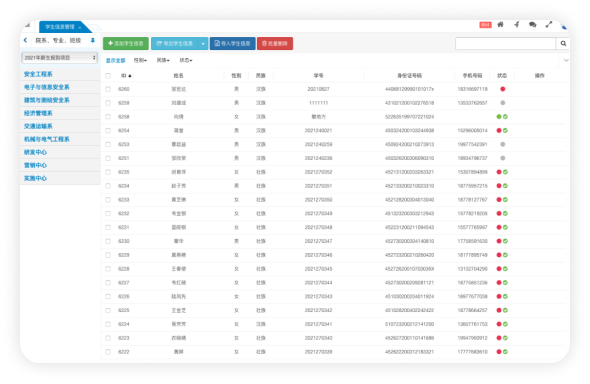Select 显示全部 filter tab

(x=115, y=60)
